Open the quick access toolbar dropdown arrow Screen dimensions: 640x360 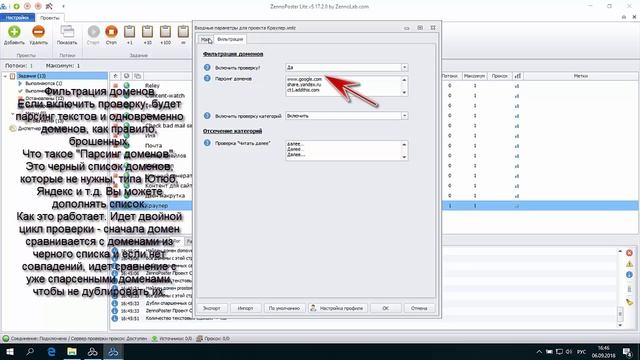pos(63,6)
